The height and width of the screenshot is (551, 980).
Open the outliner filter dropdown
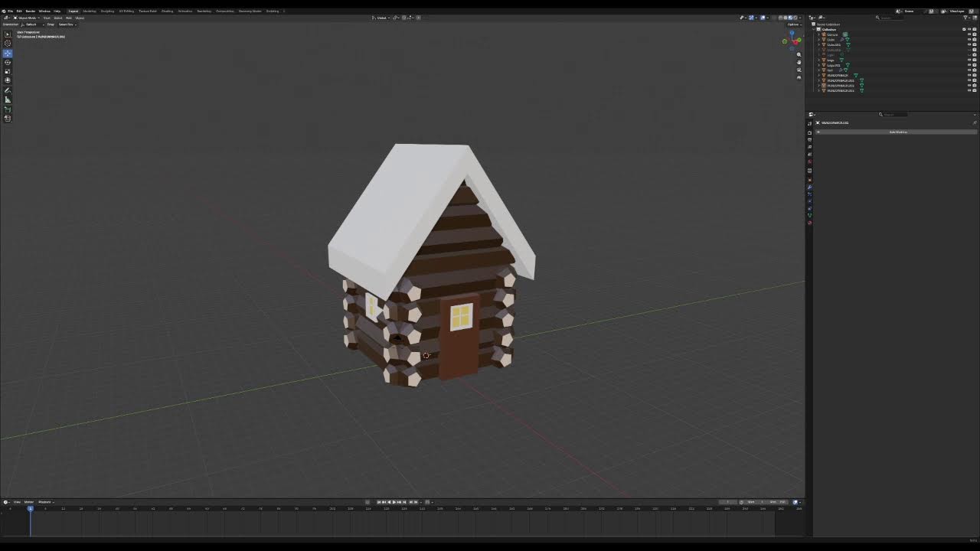point(966,18)
